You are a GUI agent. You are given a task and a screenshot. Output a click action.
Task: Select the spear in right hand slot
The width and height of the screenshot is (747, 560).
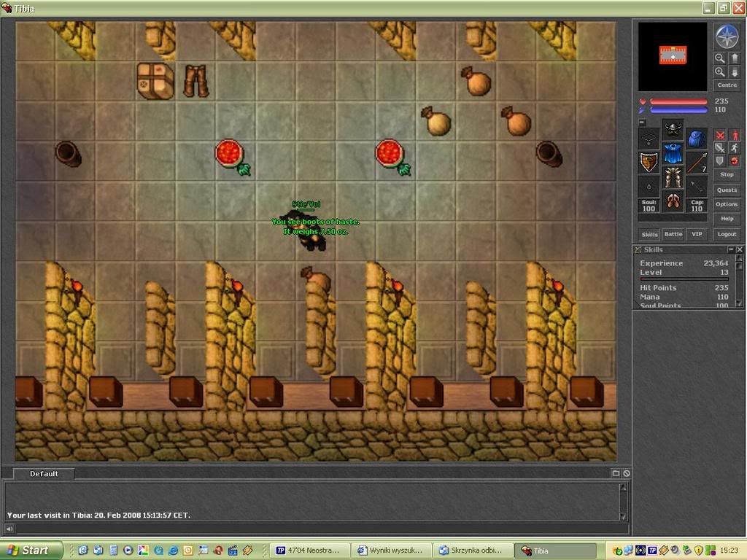pyautogui.click(x=697, y=163)
